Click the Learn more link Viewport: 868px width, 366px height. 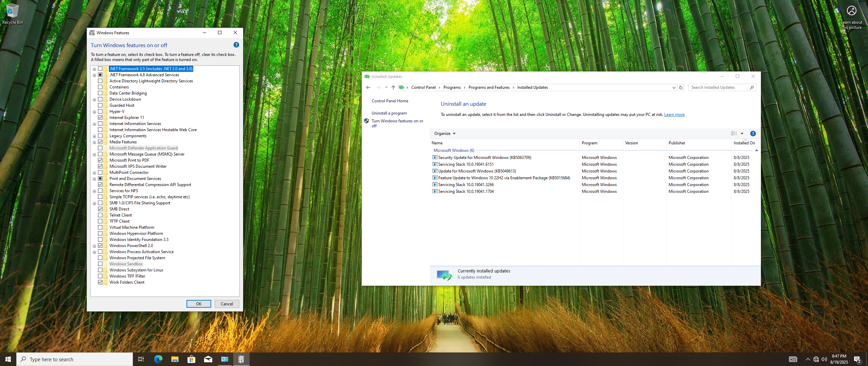pos(674,115)
